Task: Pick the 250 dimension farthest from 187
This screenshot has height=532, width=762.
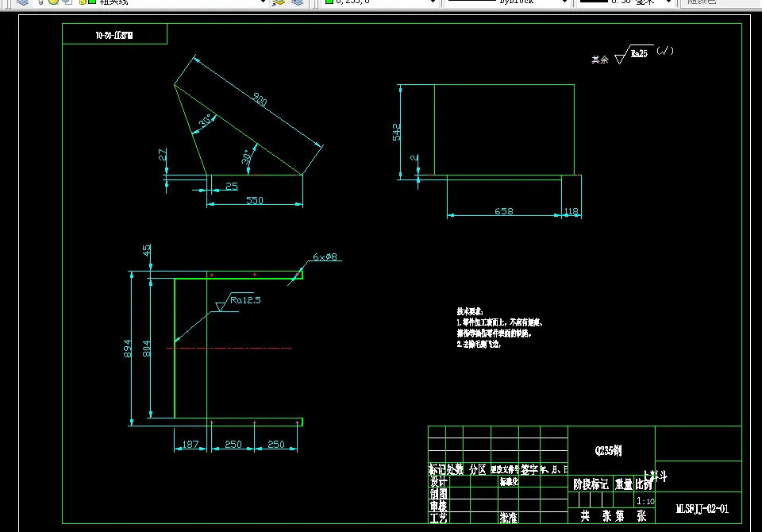Action: 276,444
